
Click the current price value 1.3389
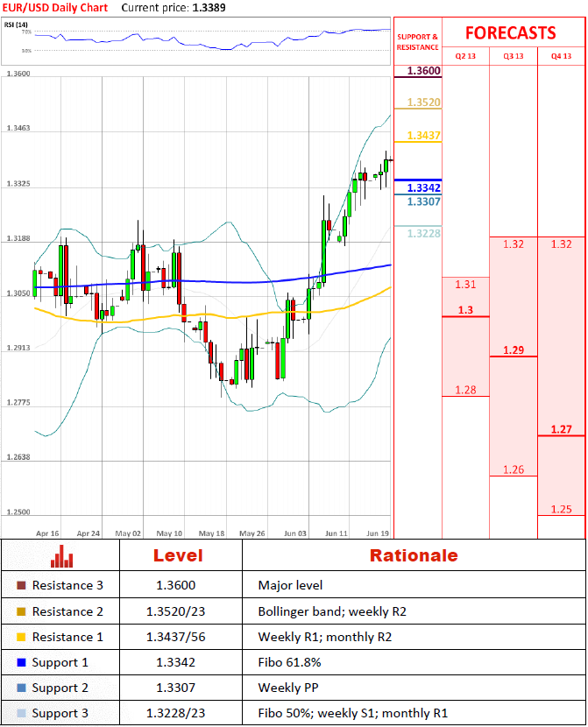click(x=209, y=8)
